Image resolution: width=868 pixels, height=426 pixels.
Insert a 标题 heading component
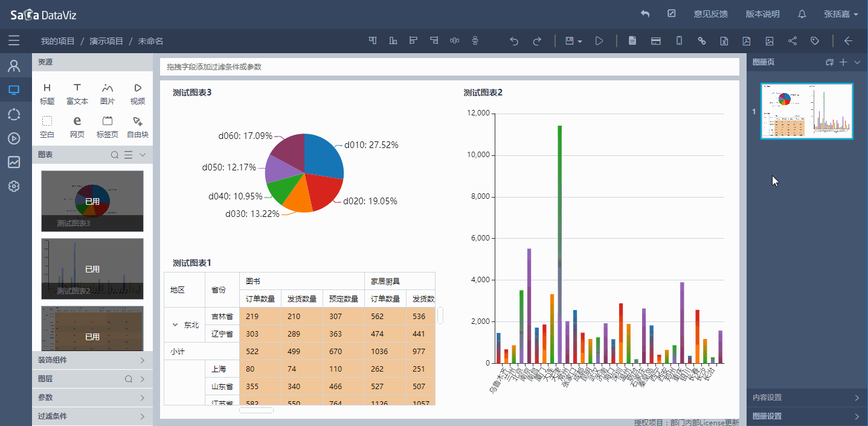(47, 94)
